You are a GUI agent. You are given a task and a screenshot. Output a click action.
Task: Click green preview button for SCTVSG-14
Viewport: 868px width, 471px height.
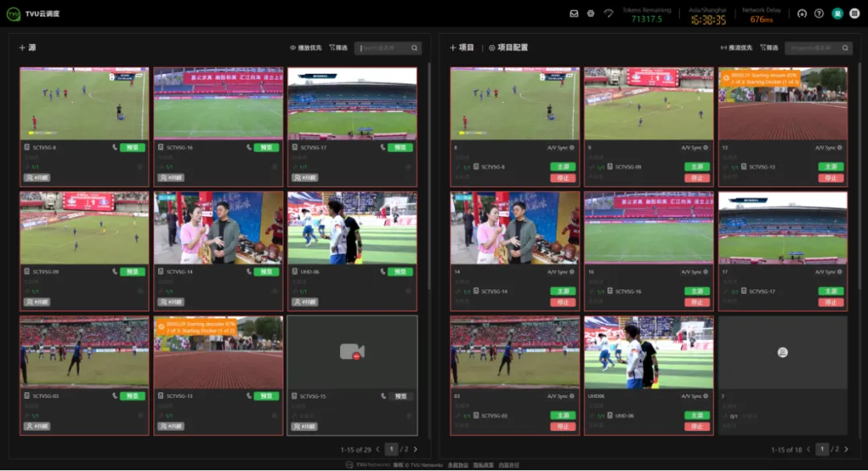tap(266, 272)
